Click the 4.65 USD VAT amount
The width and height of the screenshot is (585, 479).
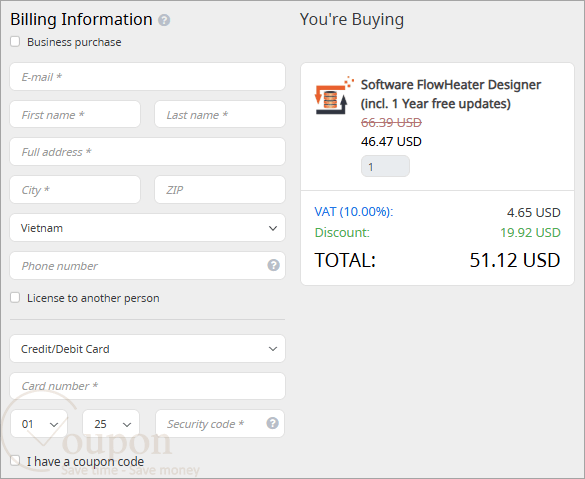pos(534,212)
